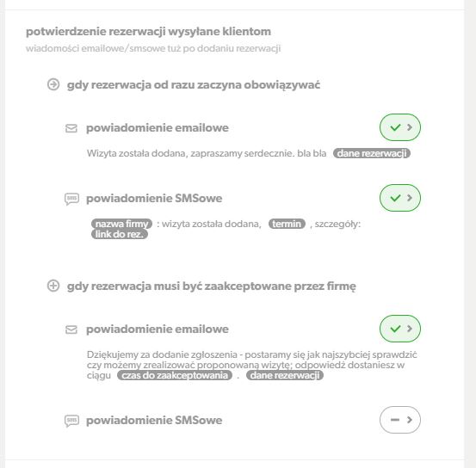Click the envelope icon of first 'powiadomienie emailowe'
The width and height of the screenshot is (476, 468).
pos(71,128)
